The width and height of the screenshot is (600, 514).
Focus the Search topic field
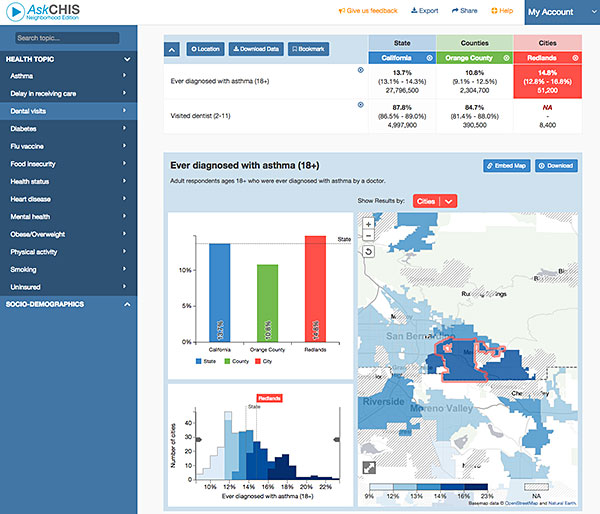(67, 38)
